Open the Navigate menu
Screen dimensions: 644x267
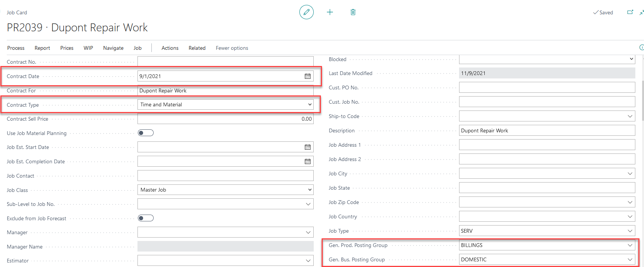113,48
